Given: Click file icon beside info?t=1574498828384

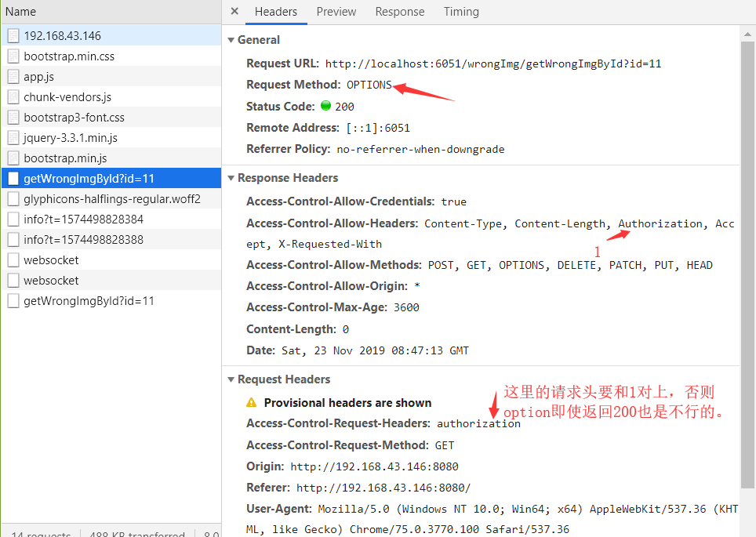Looking at the screenshot, I should tap(13, 220).
